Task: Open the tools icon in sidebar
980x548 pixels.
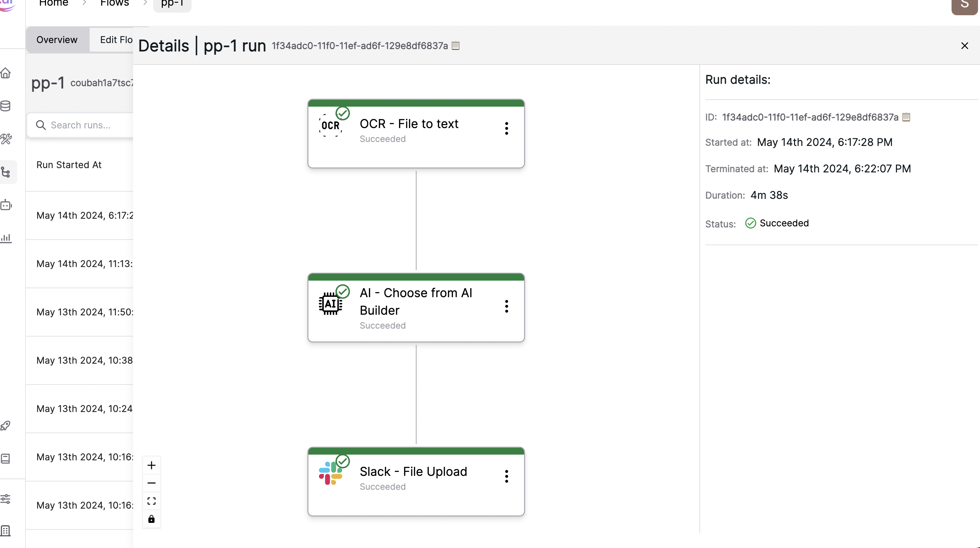Action: (6, 139)
